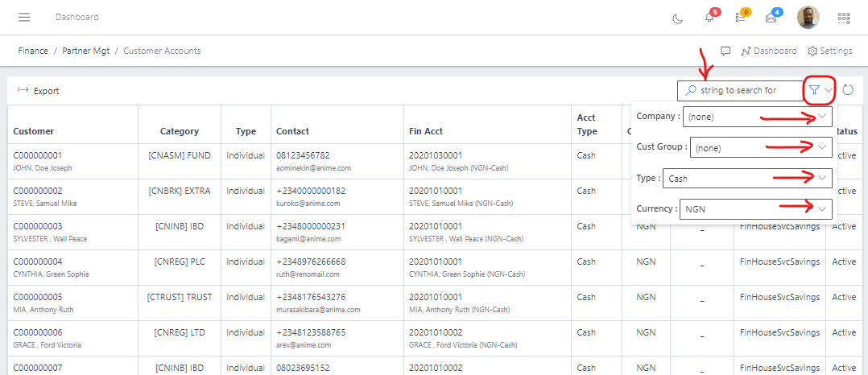Viewport: 868px width, 375px height.
Task: Click the search string input field
Action: coord(739,90)
